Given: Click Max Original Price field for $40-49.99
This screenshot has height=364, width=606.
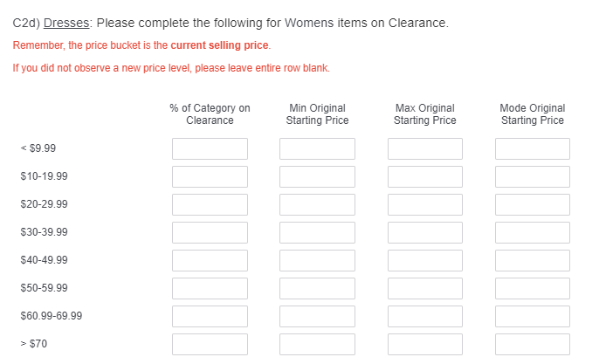Looking at the screenshot, I should click(x=424, y=260).
